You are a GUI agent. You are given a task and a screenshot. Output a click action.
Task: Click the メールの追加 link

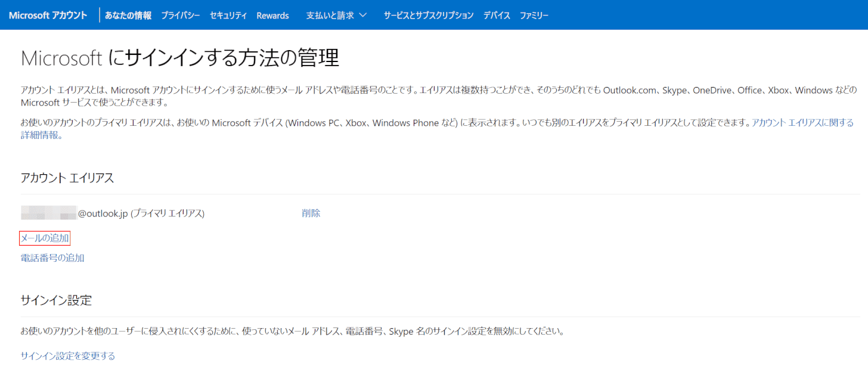click(45, 238)
